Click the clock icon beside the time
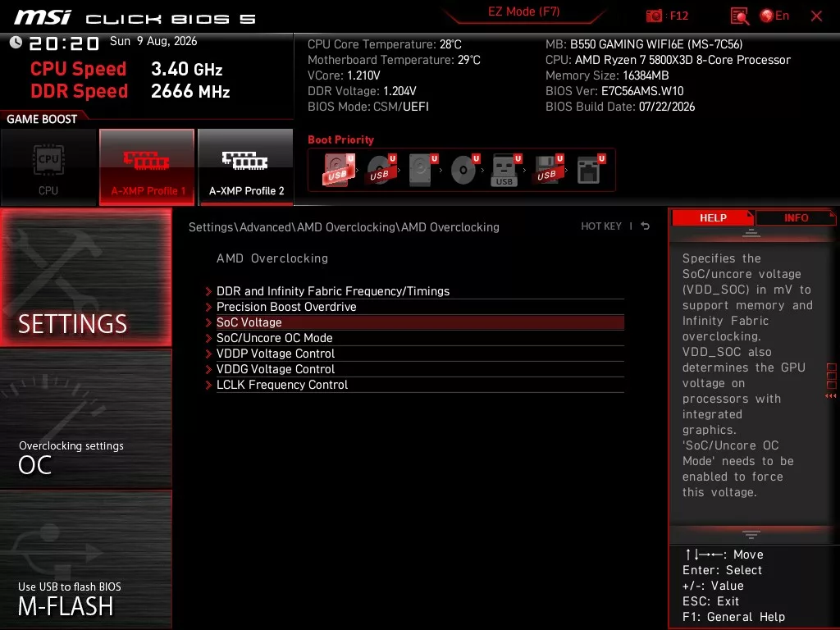840x630 pixels. [x=16, y=42]
